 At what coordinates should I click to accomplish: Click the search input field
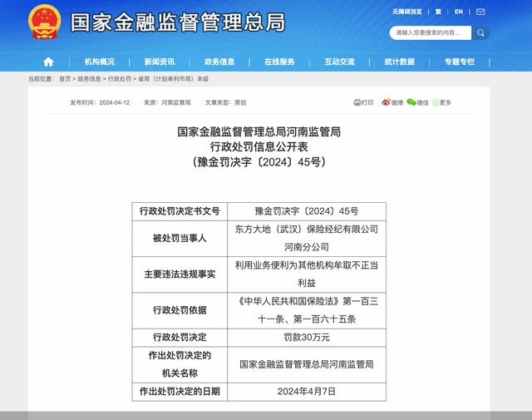[x=431, y=33]
